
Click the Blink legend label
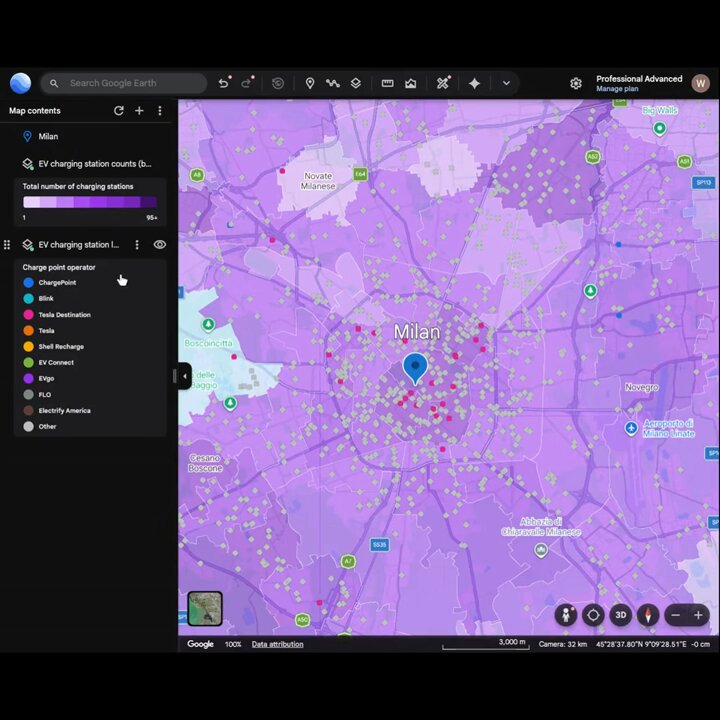(x=46, y=298)
